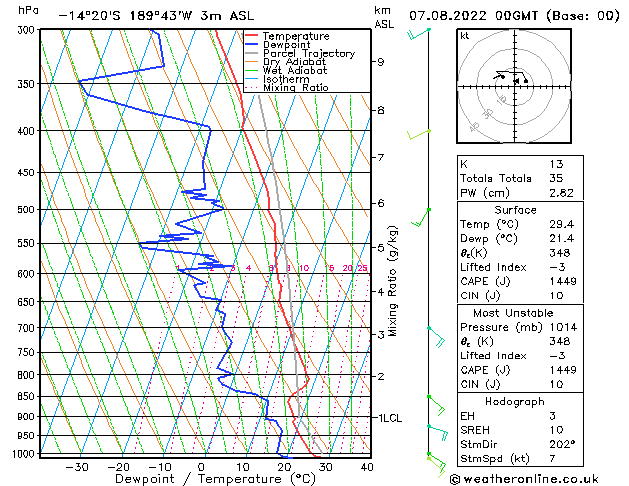Click the EH value 3
This screenshot has height=486, width=629.
(552, 416)
